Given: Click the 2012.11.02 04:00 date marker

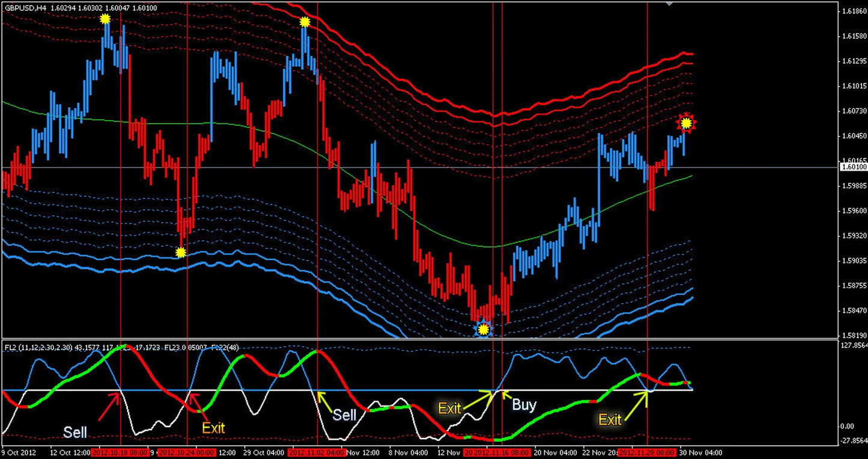Looking at the screenshot, I should tap(317, 452).
